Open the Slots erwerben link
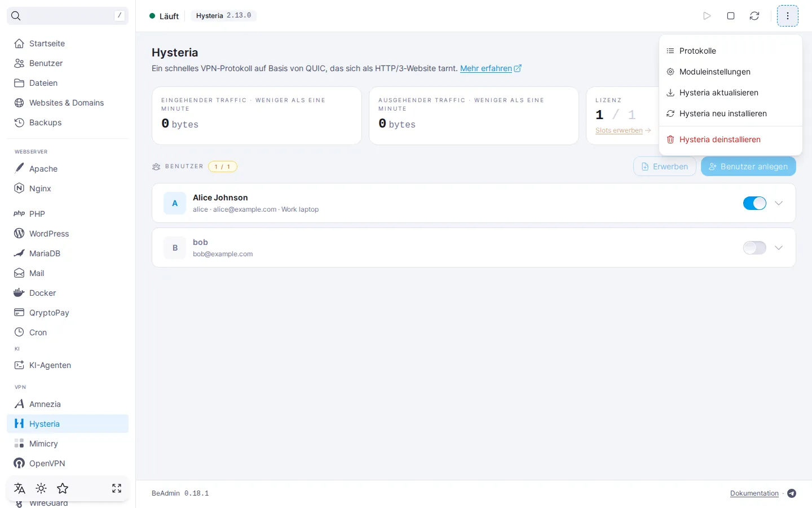Viewport: 812px width, 508px height. pyautogui.click(x=623, y=130)
